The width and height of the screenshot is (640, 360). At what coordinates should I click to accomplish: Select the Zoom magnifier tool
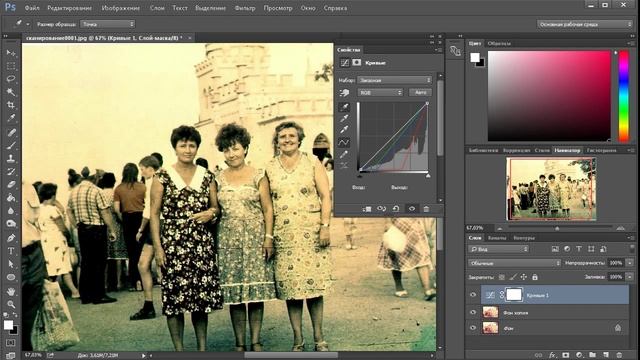point(11,304)
